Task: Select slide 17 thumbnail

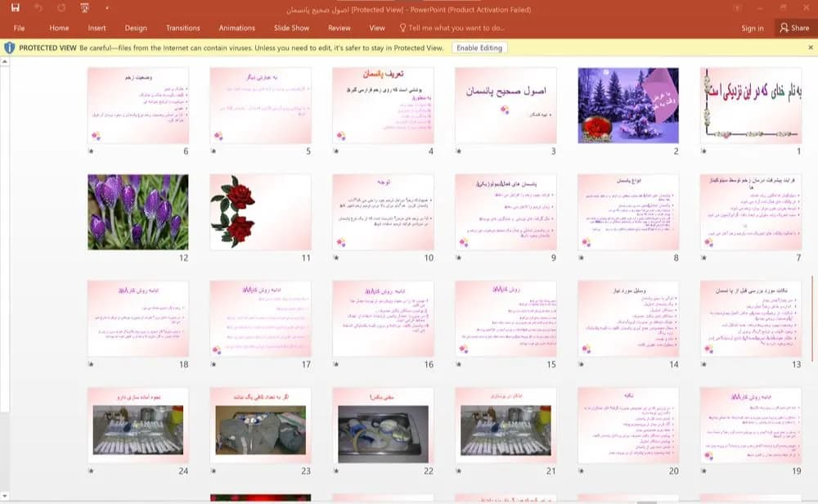Action: point(260,319)
